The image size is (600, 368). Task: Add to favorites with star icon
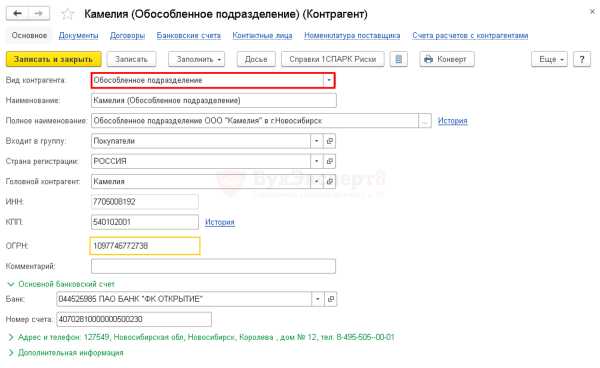[x=68, y=14]
